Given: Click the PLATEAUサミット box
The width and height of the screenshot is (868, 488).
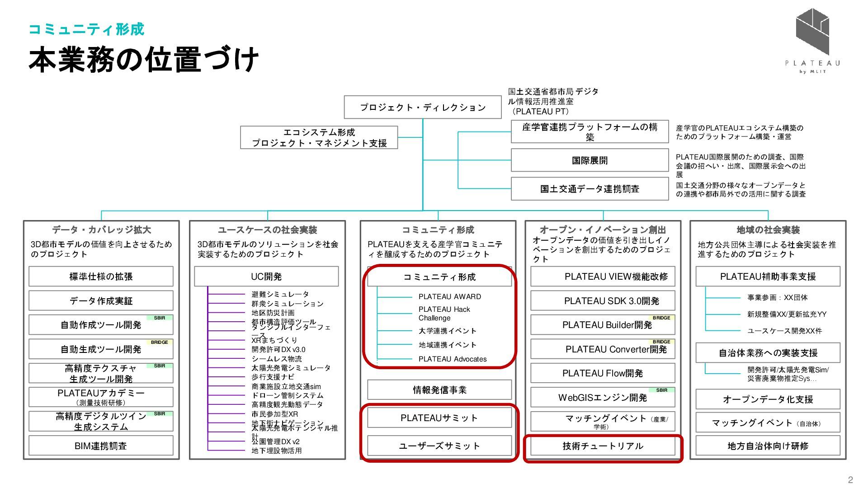Looking at the screenshot, I should point(439,418).
